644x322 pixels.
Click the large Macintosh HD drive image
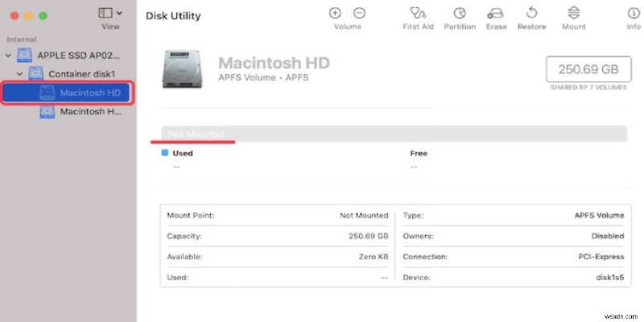click(181, 69)
